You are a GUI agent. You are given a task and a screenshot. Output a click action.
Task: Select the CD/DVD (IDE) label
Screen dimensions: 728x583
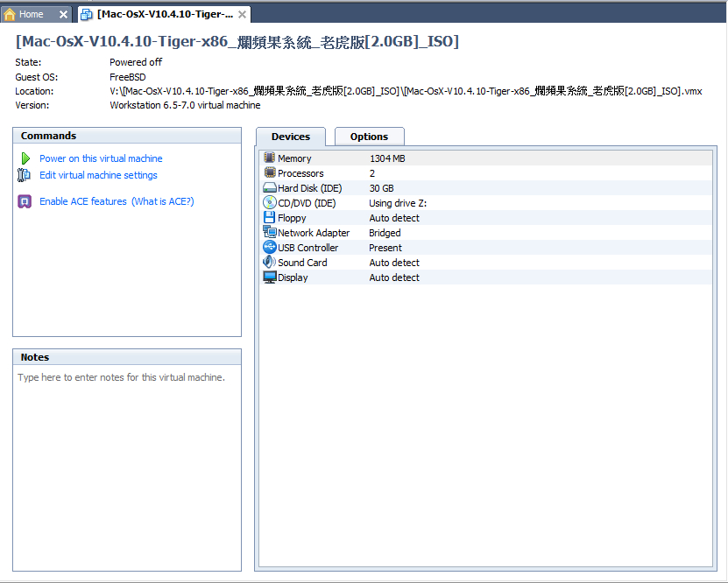coord(307,203)
